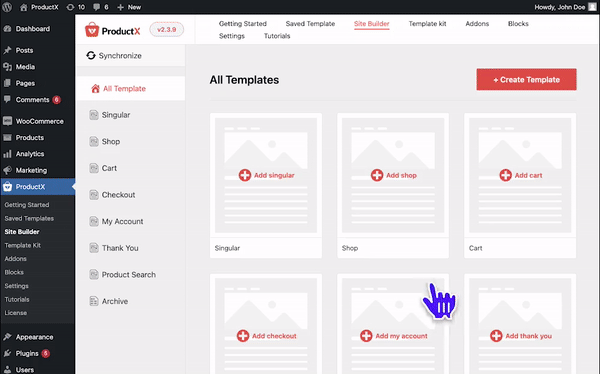Click the Users person icon
This screenshot has height=374, width=600.
tap(7, 370)
